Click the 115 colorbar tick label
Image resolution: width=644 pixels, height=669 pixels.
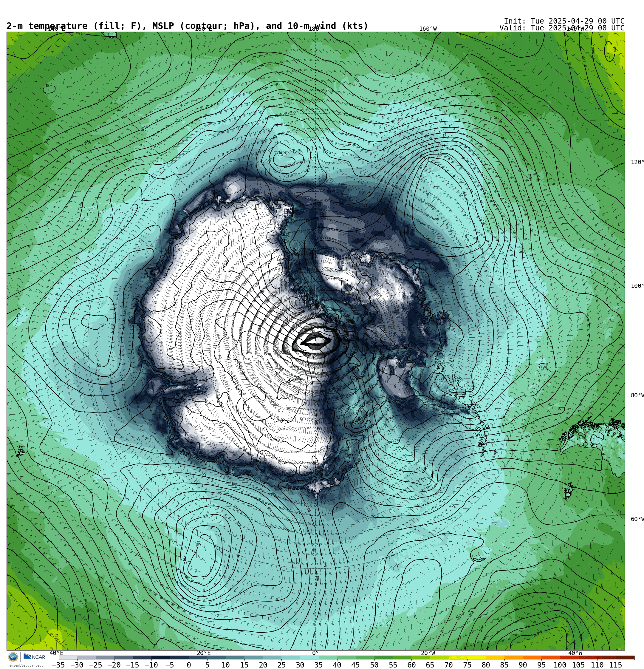click(x=616, y=665)
